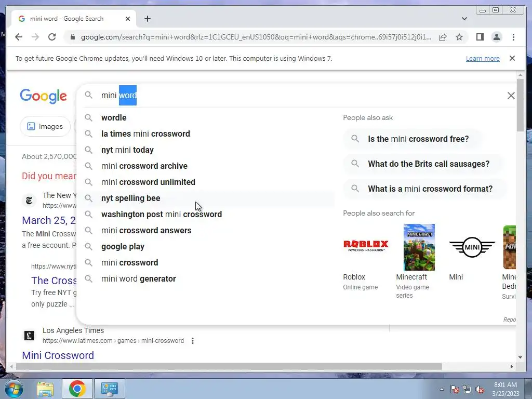Viewport: 532px width, 399px height.
Task: Click the Chrome taskbar icon
Action: point(77,389)
